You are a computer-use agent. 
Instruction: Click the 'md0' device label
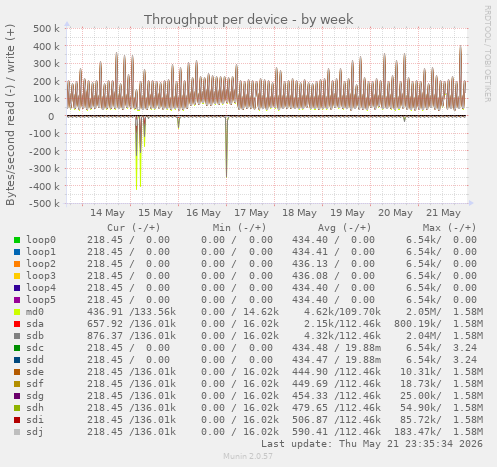[x=35, y=312]
